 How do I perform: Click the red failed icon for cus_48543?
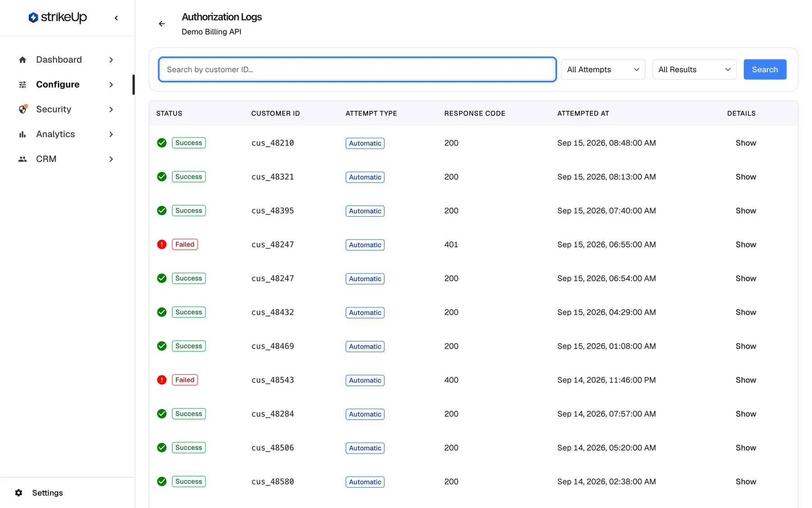161,380
